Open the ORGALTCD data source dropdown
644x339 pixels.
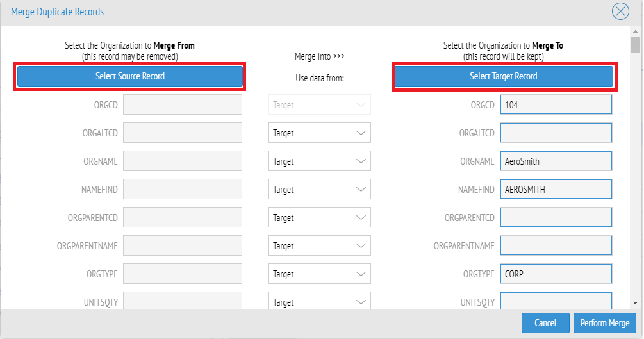pyautogui.click(x=320, y=133)
